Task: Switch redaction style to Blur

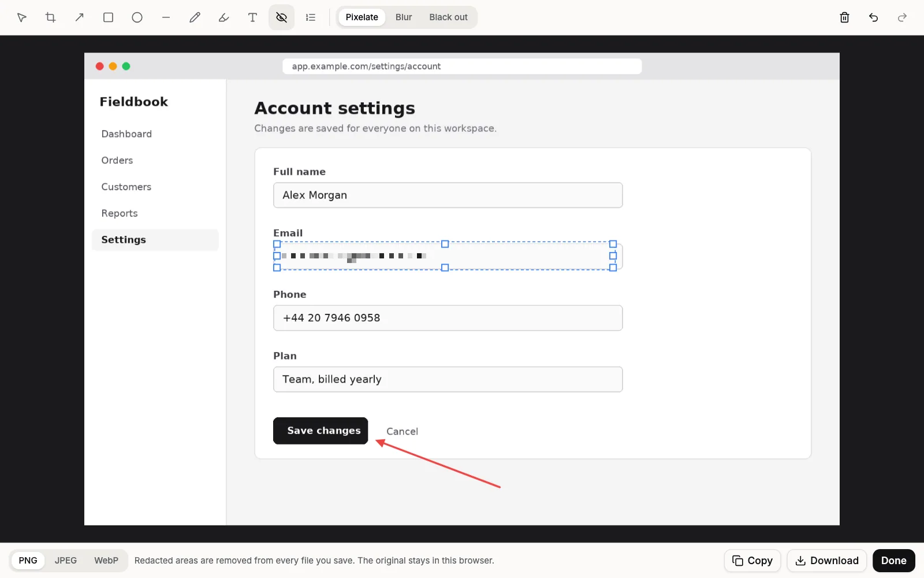Action: [x=404, y=17]
